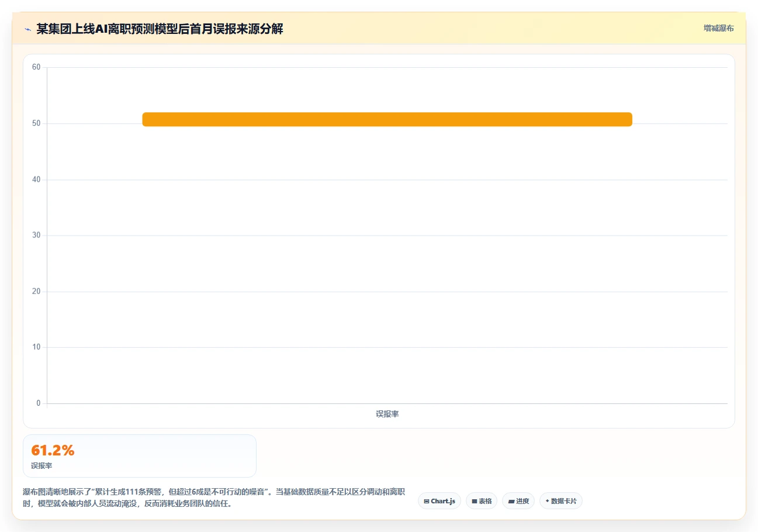Viewport: 758px width, 532px height.
Task: Click the description paragraph starting with 瀑布图清晰地展示了
Action: 214,498
